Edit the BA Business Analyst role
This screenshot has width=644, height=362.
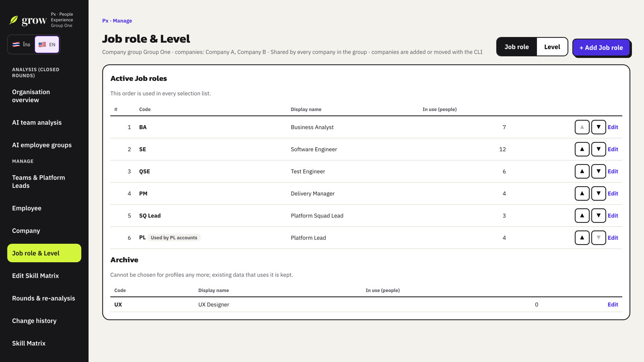(x=613, y=127)
